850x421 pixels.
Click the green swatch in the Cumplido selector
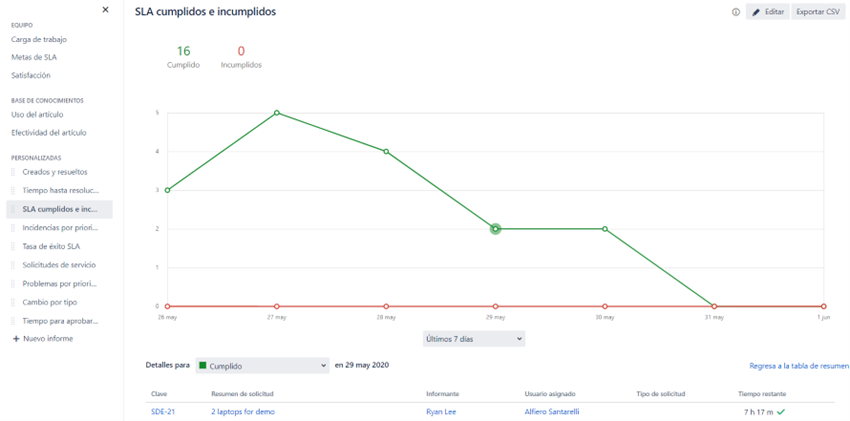(203, 366)
